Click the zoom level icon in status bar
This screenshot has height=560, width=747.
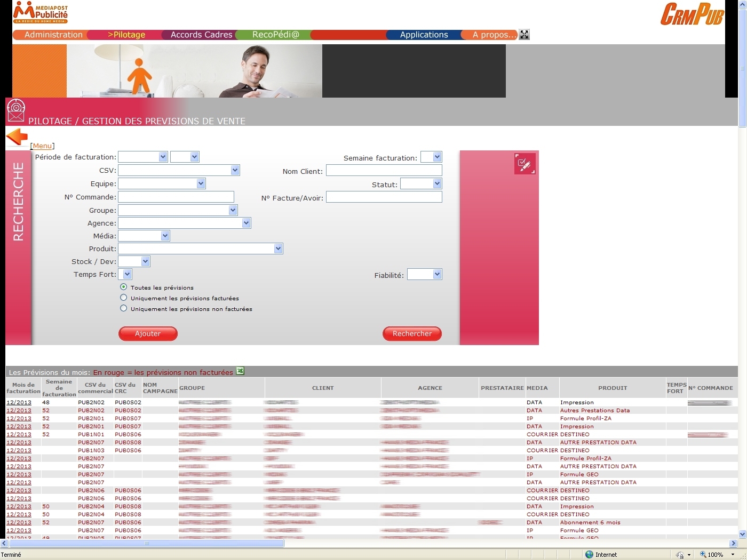coord(703,555)
